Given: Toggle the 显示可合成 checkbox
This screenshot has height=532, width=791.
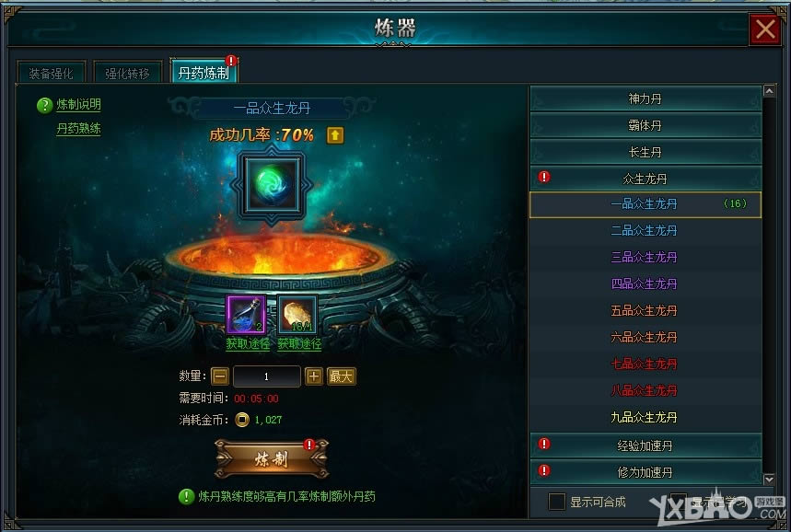Looking at the screenshot, I should pyautogui.click(x=557, y=502).
